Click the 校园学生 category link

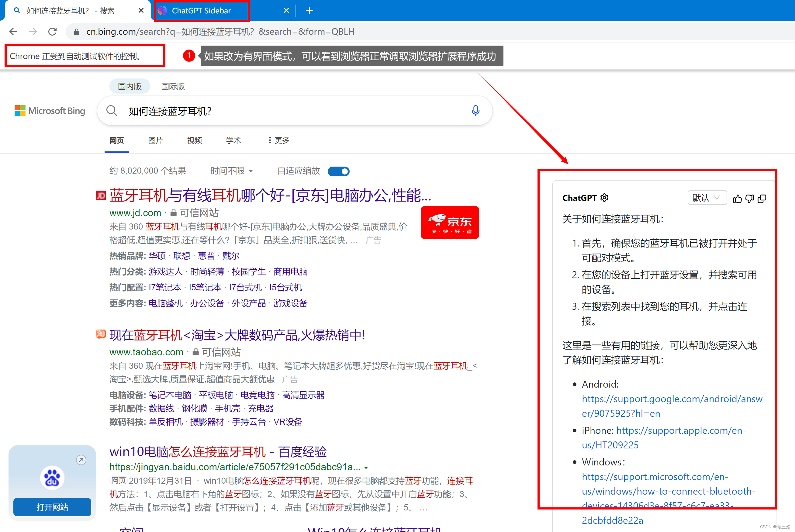[249, 272]
